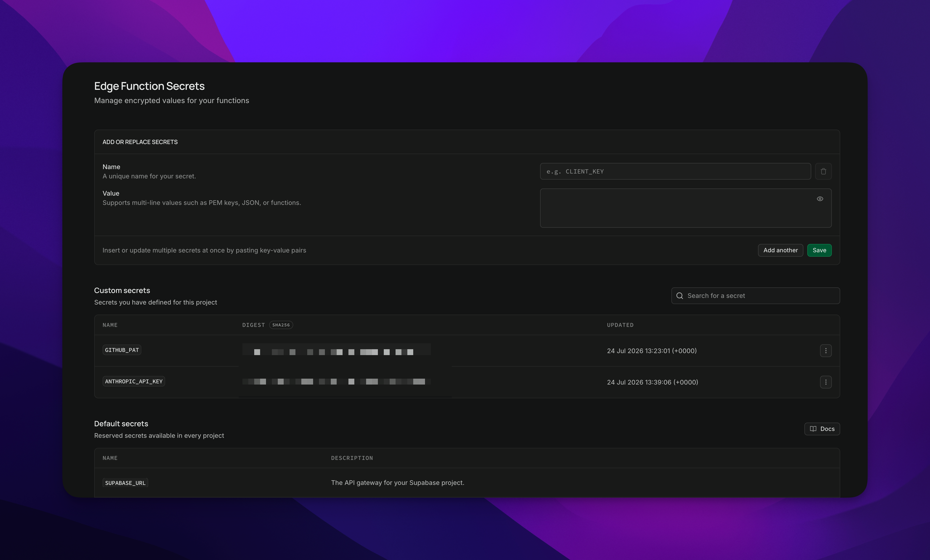
Task: Click the 24 Jul 2026 13:39:06 timestamp
Action: click(652, 382)
